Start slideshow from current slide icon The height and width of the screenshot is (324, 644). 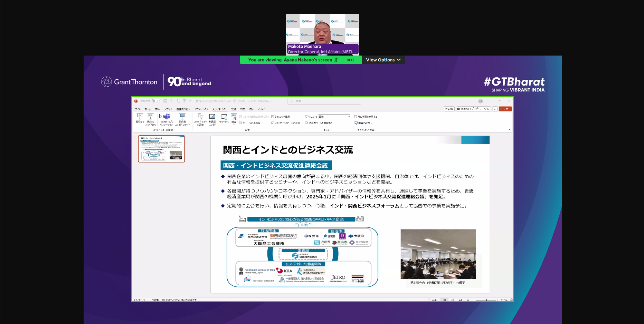[151, 118]
